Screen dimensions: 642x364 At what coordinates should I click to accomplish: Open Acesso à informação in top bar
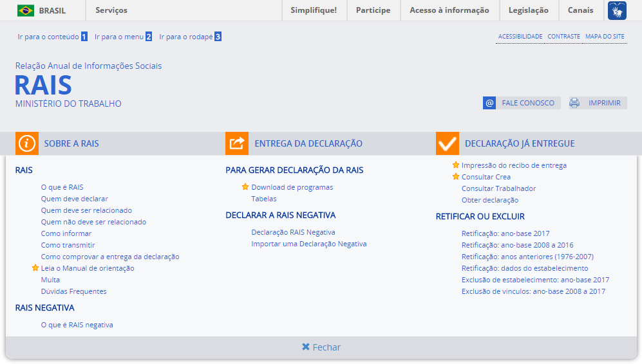449,10
